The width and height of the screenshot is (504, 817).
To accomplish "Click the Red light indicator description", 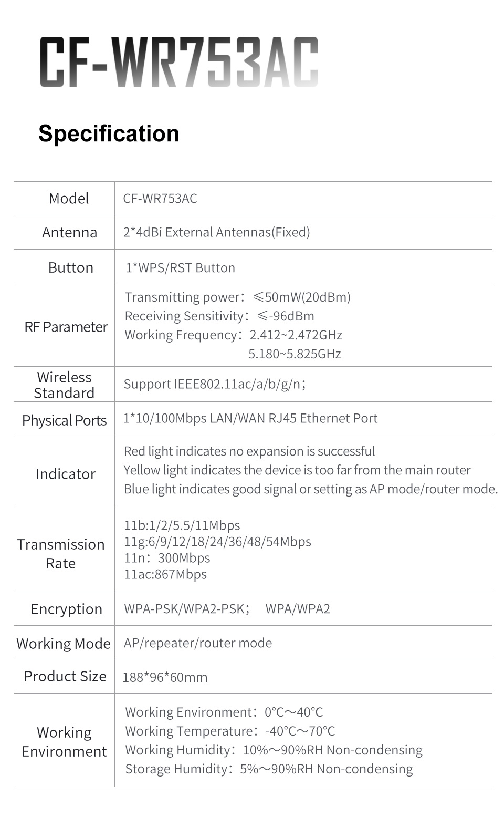I will [x=249, y=451].
